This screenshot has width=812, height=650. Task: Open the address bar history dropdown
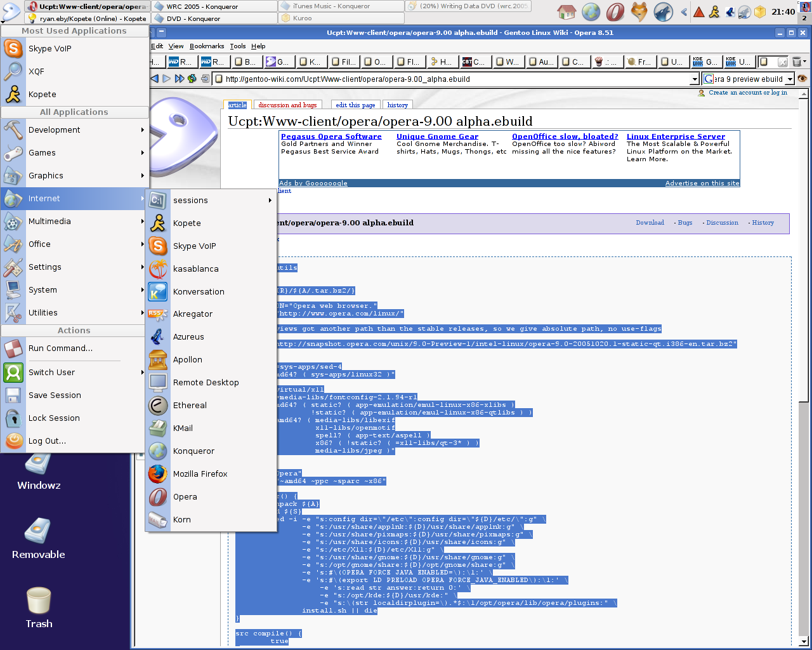point(695,79)
